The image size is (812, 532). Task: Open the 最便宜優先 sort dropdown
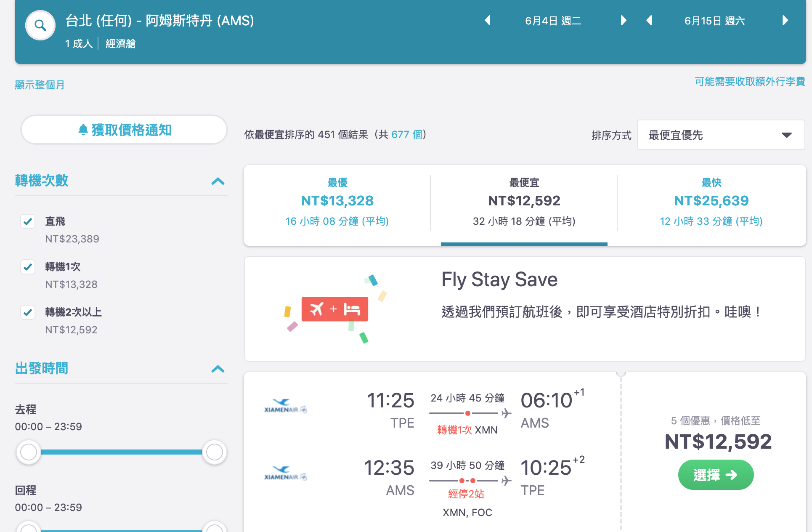tap(721, 135)
